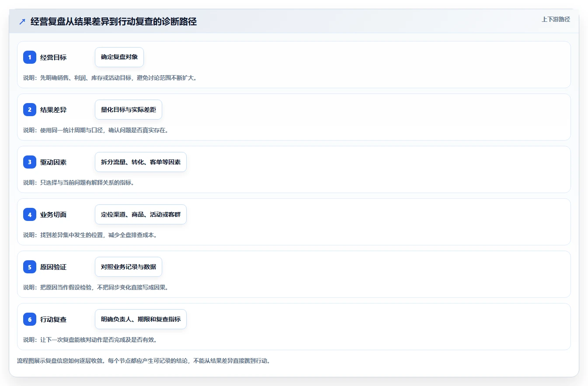This screenshot has height=386, width=588.
Task: Click the note starting 让下一次复盘能核对
Action: pyautogui.click(x=90, y=340)
